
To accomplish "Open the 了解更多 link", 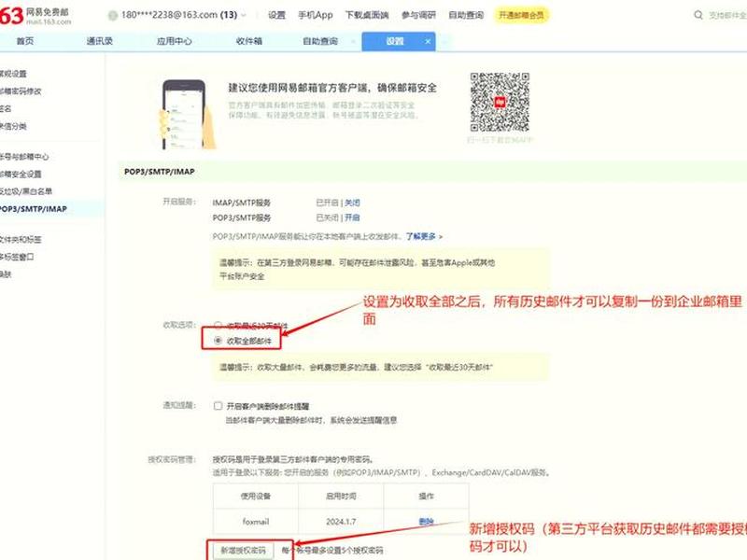I will coord(421,236).
